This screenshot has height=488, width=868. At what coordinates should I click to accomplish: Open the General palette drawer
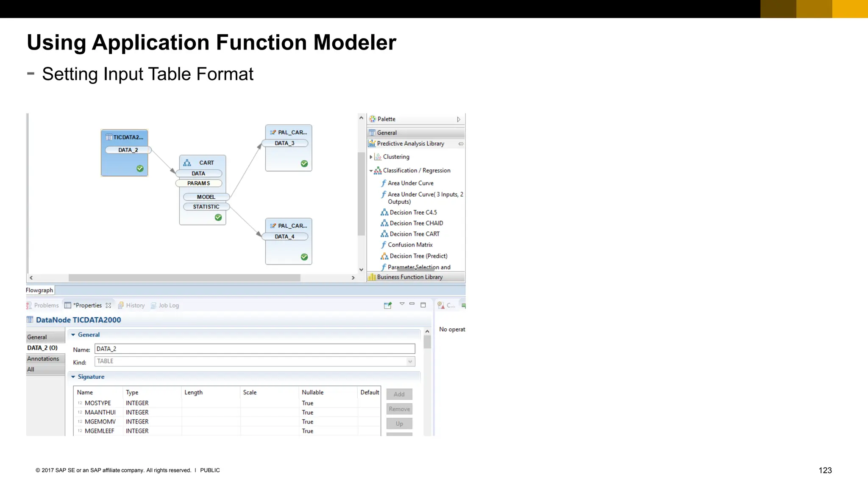[416, 133]
